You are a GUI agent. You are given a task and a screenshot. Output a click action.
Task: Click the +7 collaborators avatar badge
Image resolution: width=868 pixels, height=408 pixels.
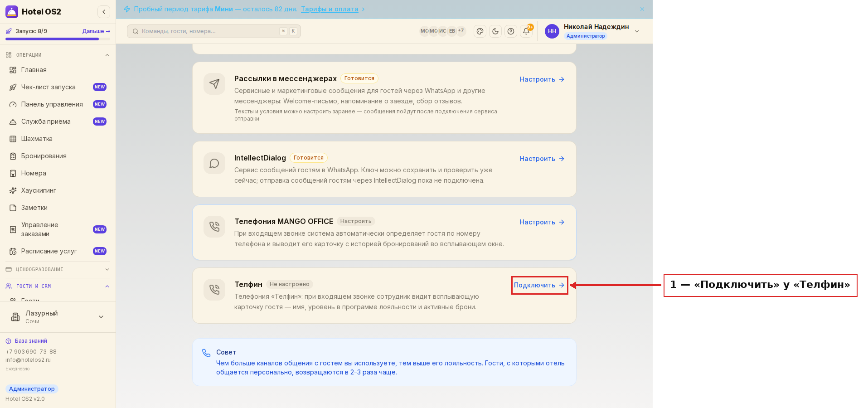coord(461,31)
